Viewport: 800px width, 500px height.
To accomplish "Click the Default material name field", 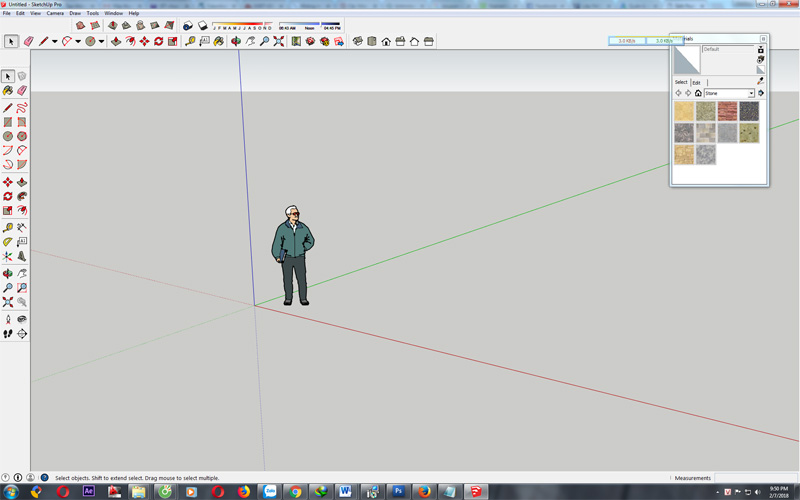I will (728, 49).
